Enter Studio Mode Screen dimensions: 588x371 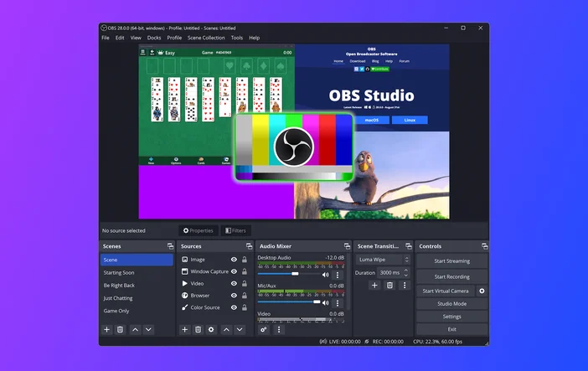point(451,303)
